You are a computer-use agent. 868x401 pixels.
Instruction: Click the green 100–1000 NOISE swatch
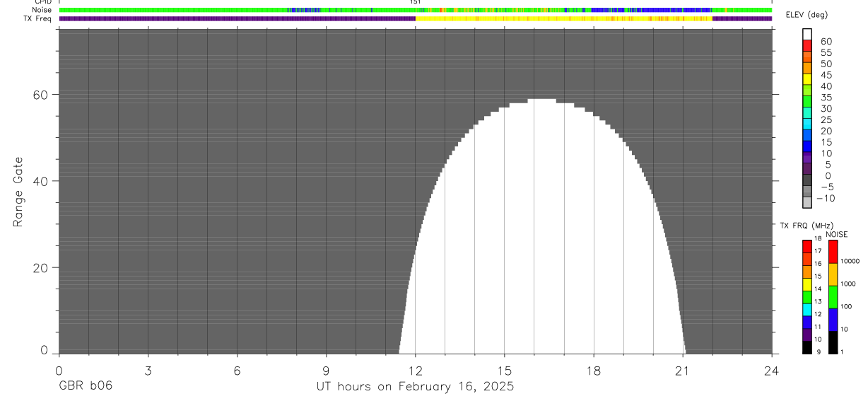coord(833,297)
